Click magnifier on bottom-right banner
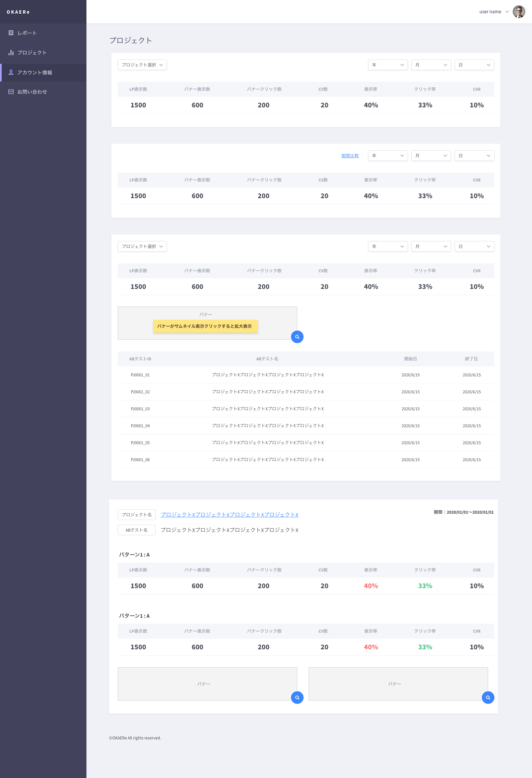This screenshot has width=532, height=778. (488, 697)
